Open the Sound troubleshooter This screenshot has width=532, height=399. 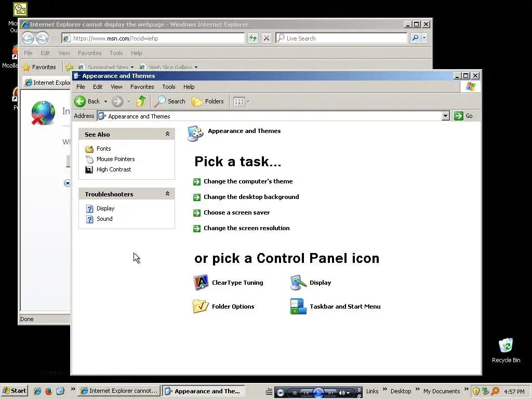pyautogui.click(x=104, y=219)
